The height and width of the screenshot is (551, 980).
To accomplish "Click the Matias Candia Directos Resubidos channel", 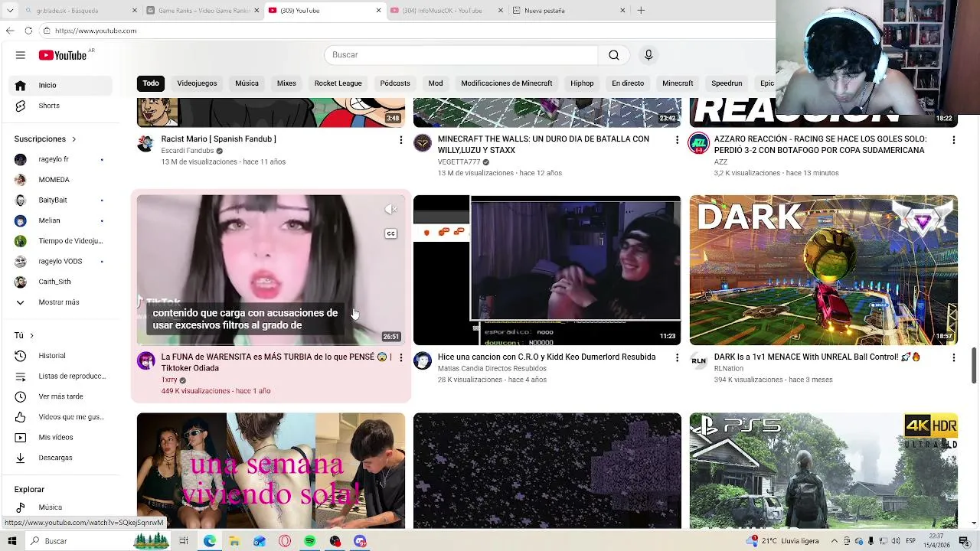I will (492, 368).
